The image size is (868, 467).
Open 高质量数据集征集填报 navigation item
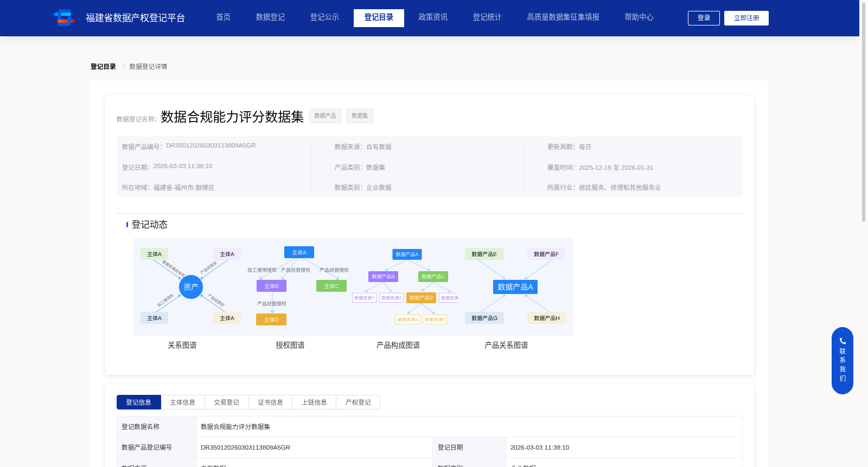pos(563,17)
